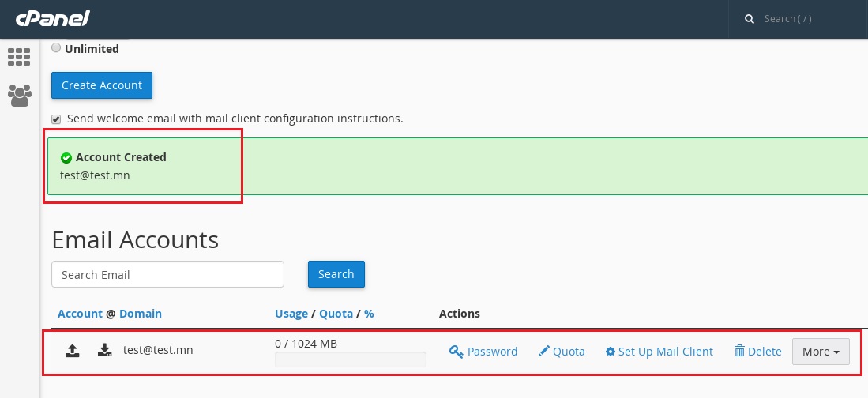The height and width of the screenshot is (399, 868).
Task: Open the user manager people icon
Action: 20,95
